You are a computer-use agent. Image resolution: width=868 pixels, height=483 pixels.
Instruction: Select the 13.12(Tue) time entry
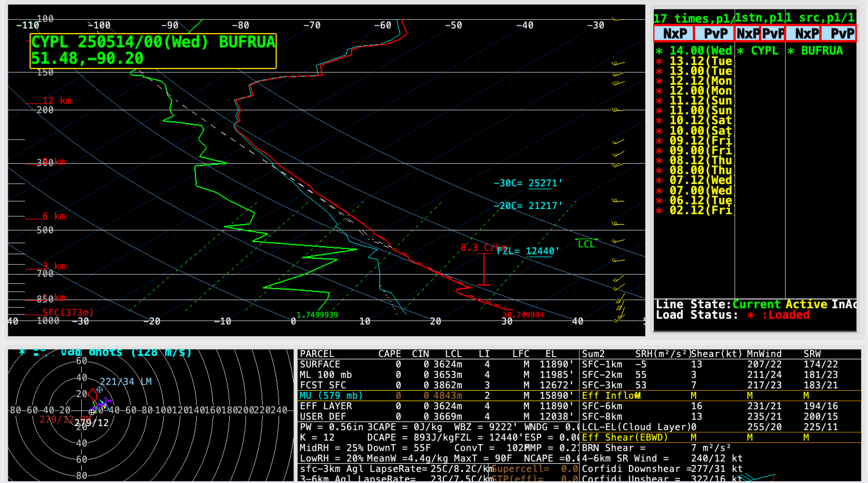tap(694, 61)
